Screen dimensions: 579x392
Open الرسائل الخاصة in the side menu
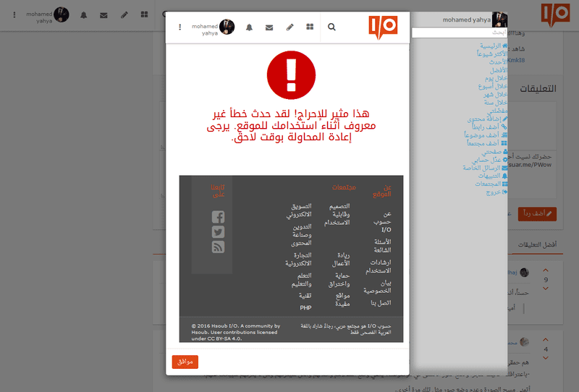click(x=485, y=168)
